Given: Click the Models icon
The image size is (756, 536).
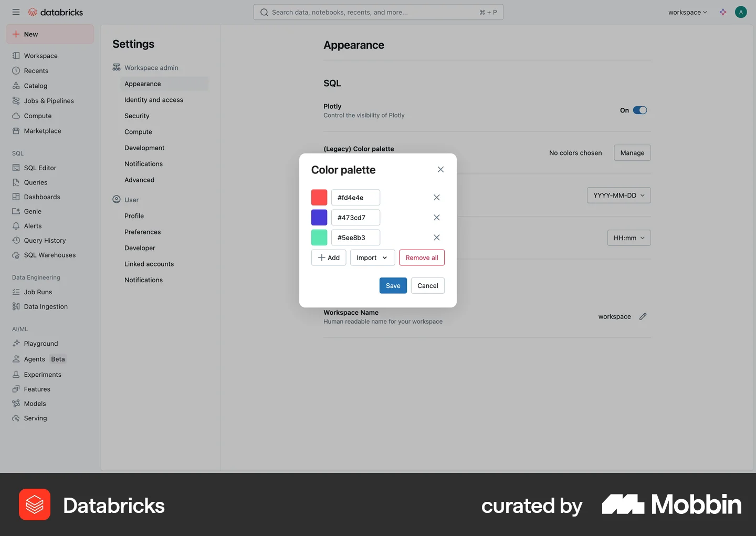Looking at the screenshot, I should tap(16, 404).
